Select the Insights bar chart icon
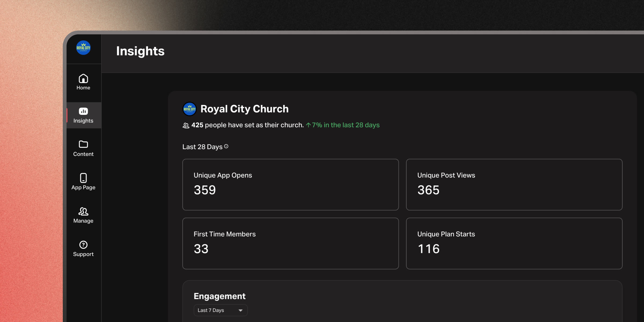 coord(83,111)
